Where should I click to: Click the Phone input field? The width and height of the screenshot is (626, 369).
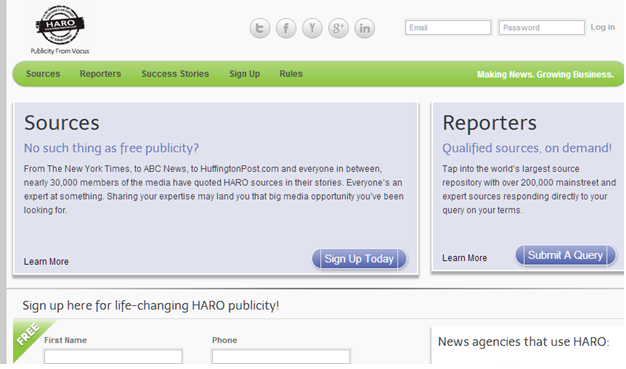point(281,356)
